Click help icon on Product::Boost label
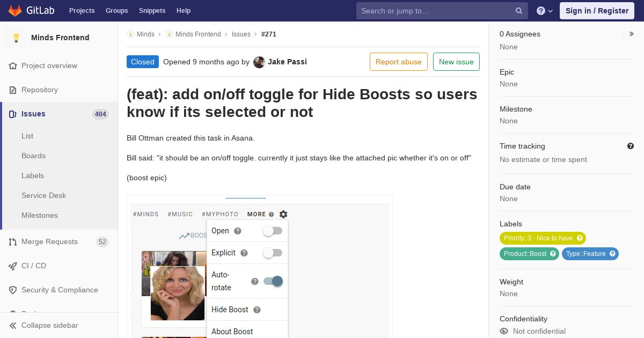This screenshot has width=644, height=338. click(x=553, y=254)
